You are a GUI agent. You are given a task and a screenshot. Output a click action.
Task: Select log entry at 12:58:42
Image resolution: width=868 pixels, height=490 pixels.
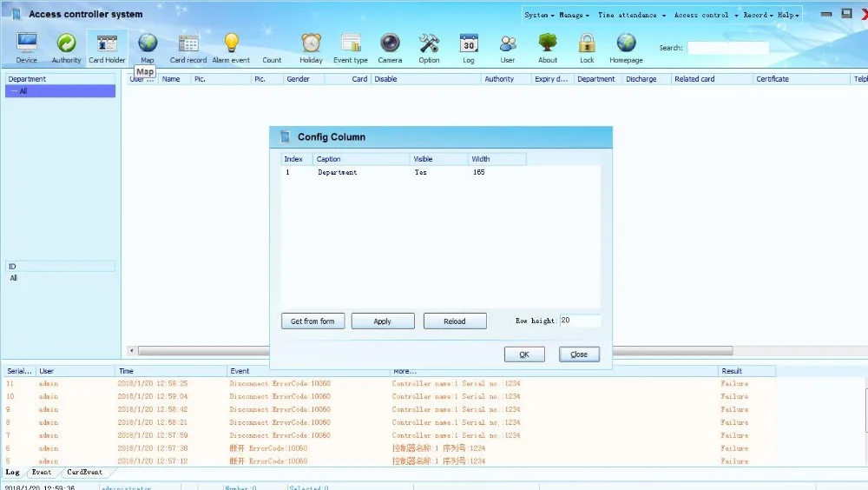(391, 409)
